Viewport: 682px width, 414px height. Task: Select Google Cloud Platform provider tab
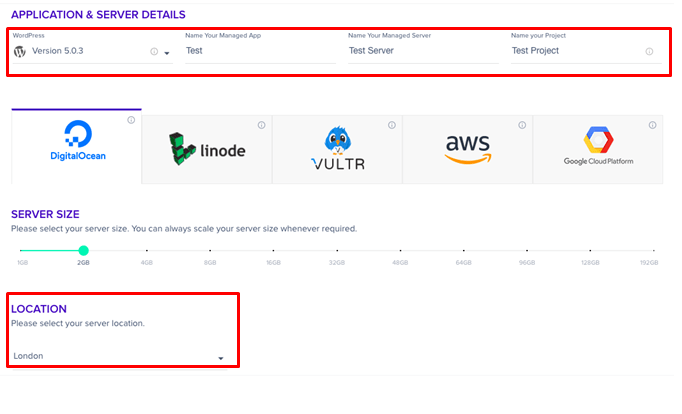598,150
